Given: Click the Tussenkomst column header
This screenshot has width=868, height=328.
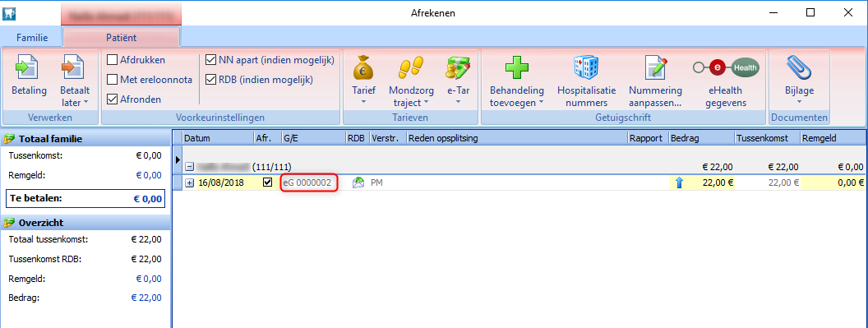Looking at the screenshot, I should tap(767, 138).
